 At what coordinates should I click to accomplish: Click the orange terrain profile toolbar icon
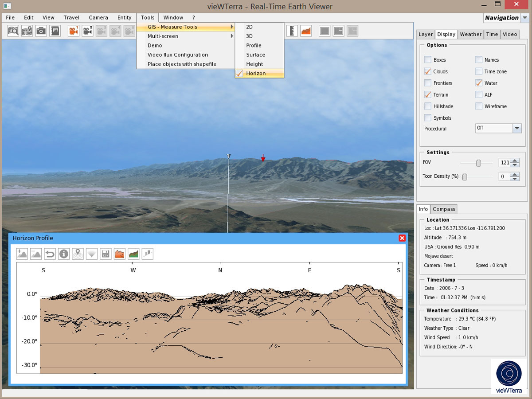(306, 31)
